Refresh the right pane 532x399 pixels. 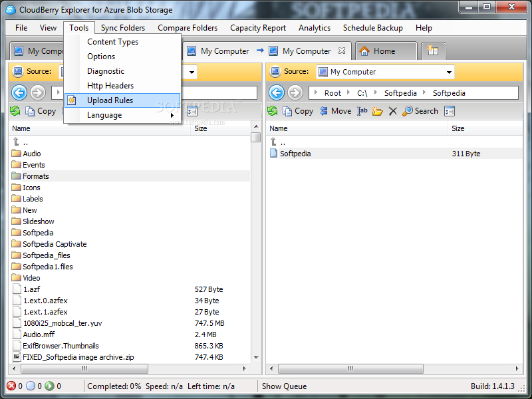point(272,111)
